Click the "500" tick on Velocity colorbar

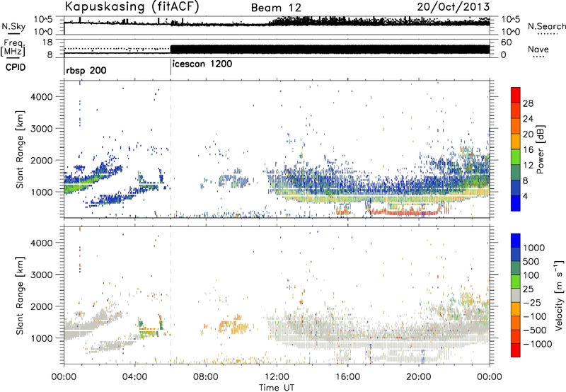tap(531, 262)
